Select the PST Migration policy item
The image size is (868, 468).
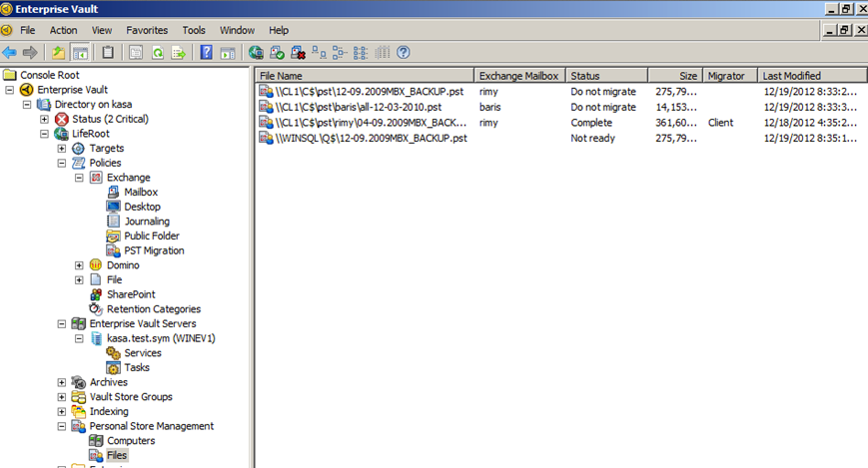(x=154, y=250)
